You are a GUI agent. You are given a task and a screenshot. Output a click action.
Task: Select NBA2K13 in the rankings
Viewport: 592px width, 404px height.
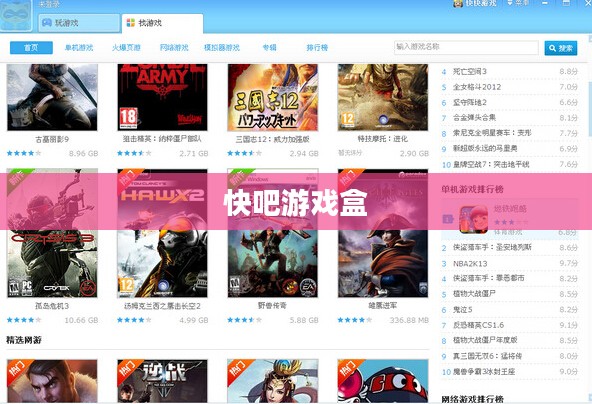point(470,263)
